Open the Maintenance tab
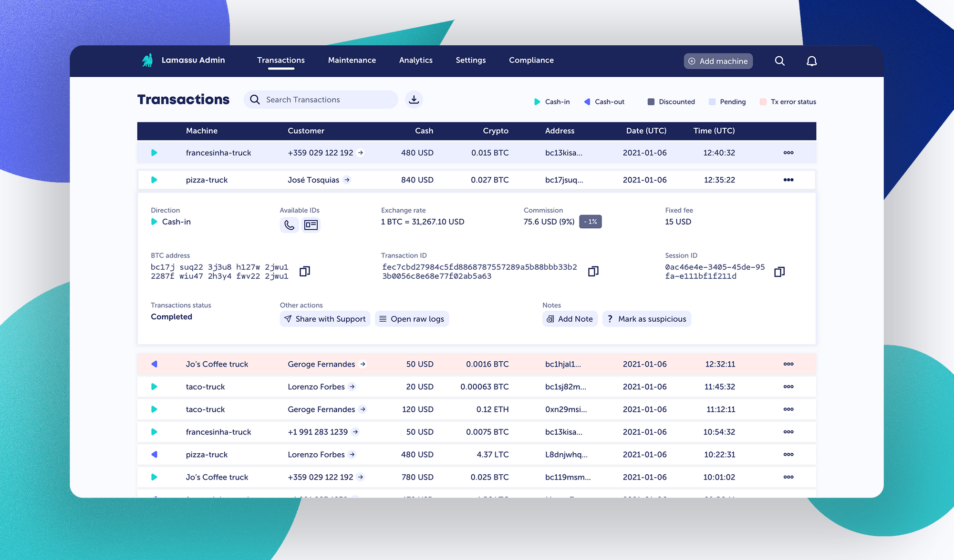 352,60
